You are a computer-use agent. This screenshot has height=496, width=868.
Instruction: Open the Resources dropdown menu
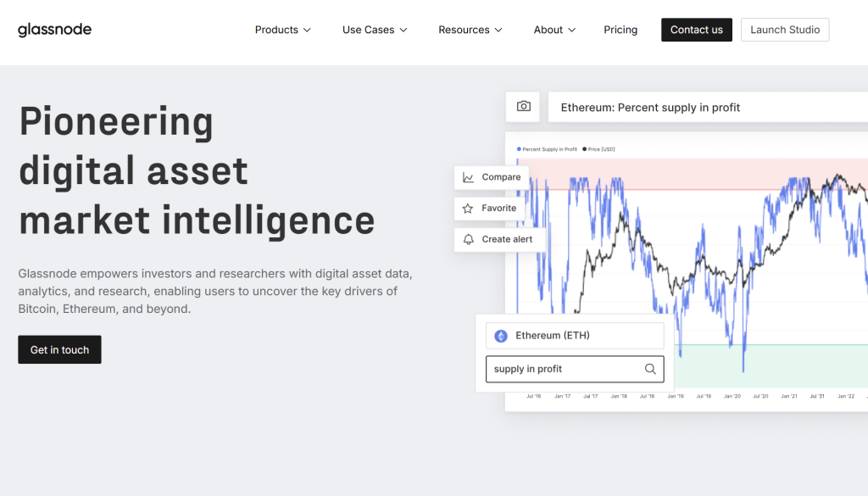pos(470,30)
